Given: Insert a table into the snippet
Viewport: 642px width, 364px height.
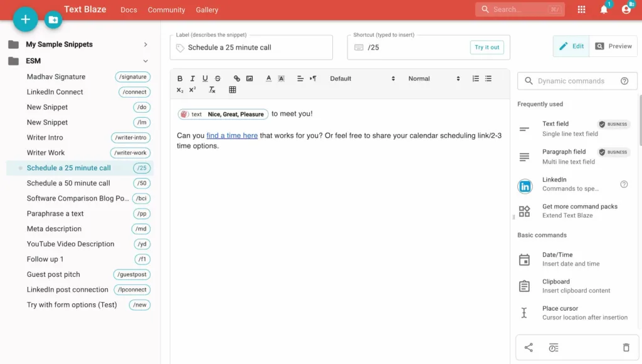Looking at the screenshot, I should coord(233,90).
